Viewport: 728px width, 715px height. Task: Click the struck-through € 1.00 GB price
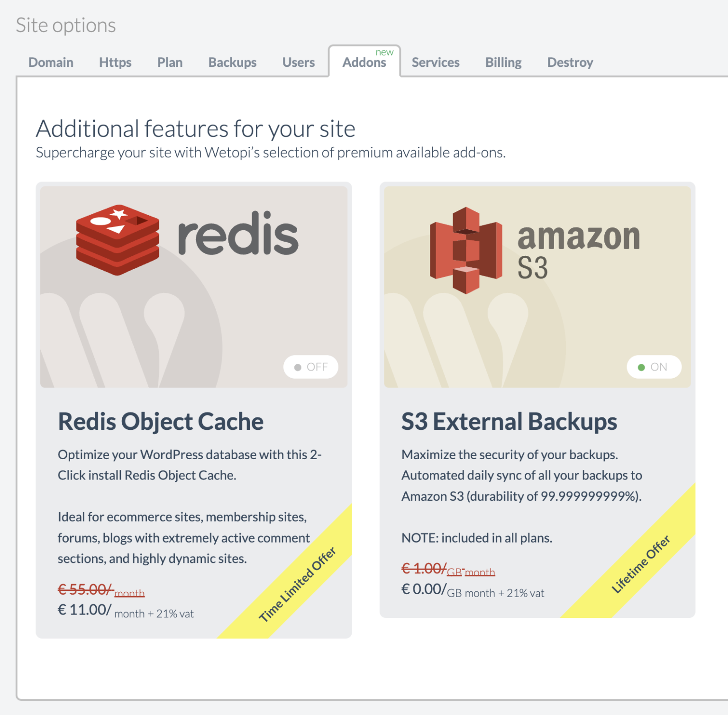point(448,569)
